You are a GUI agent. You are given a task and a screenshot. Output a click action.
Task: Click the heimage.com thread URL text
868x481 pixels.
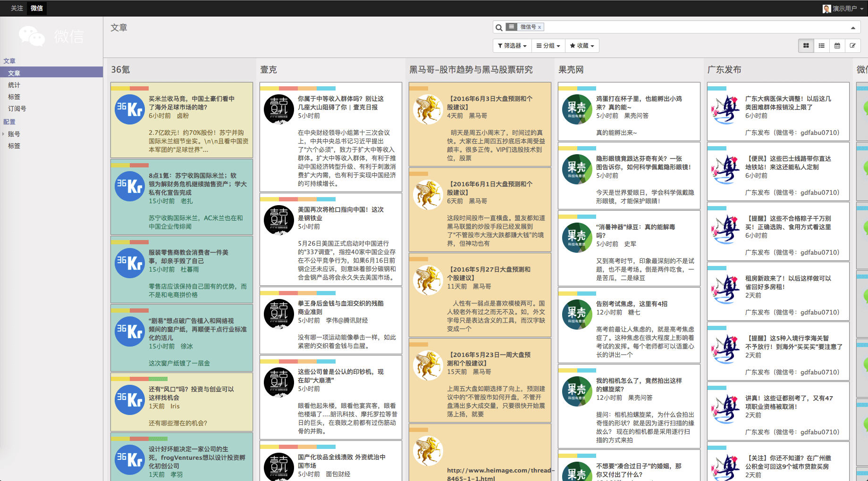pyautogui.click(x=501, y=474)
